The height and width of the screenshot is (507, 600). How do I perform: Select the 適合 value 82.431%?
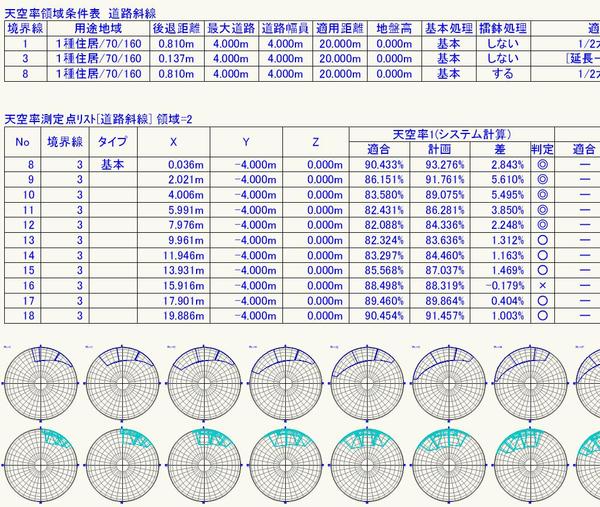[x=384, y=210]
